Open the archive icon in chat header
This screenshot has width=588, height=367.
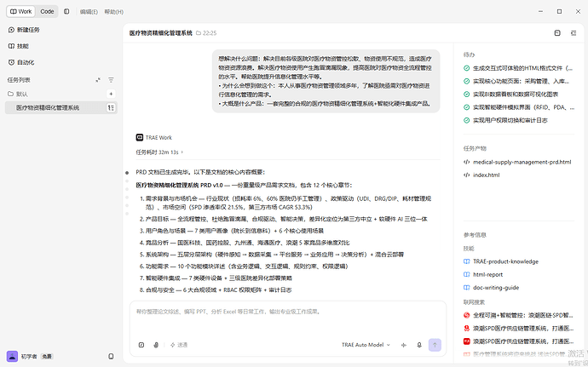[x=557, y=33]
